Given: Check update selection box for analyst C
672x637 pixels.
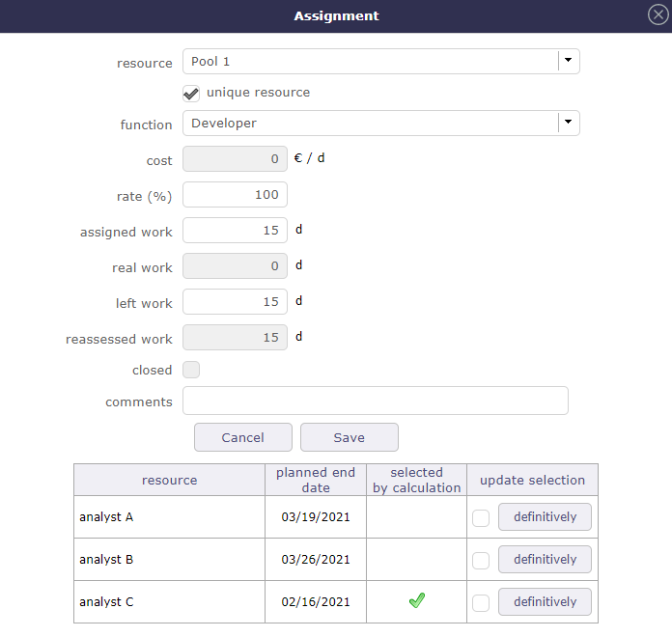Looking at the screenshot, I should [481, 603].
